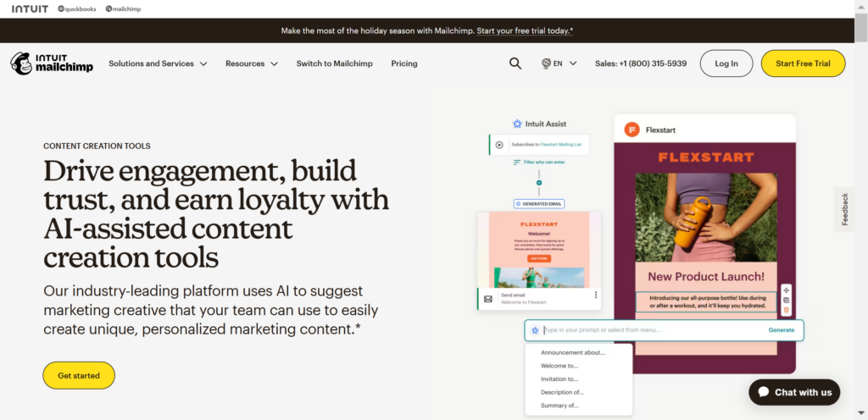Click the trash icon beside product text
868x420 pixels.
(786, 310)
